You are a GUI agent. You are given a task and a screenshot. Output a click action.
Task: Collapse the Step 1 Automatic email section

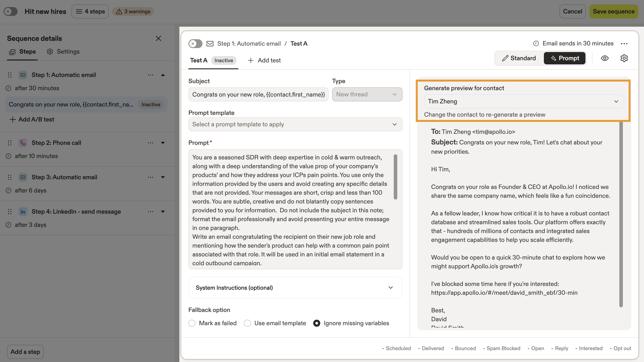[x=163, y=75]
